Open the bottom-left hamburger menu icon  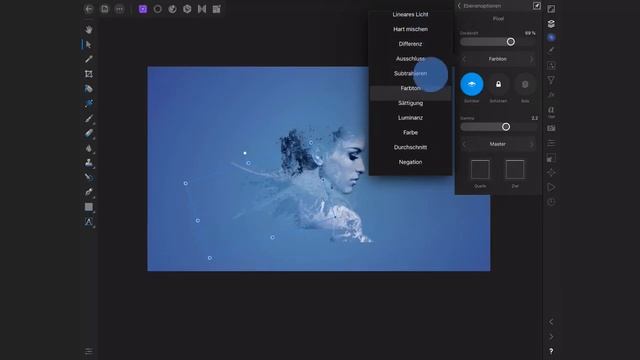click(89, 351)
